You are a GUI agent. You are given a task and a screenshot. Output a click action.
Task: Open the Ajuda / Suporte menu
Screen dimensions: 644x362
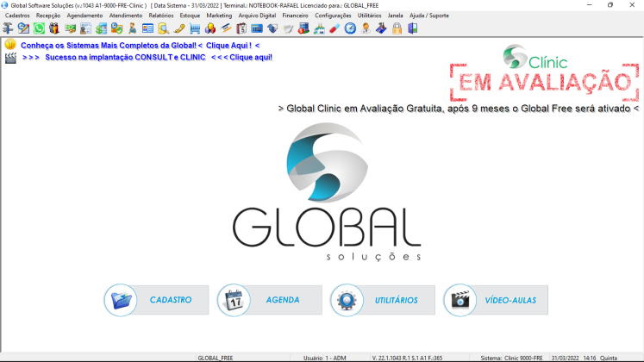pyautogui.click(x=428, y=16)
